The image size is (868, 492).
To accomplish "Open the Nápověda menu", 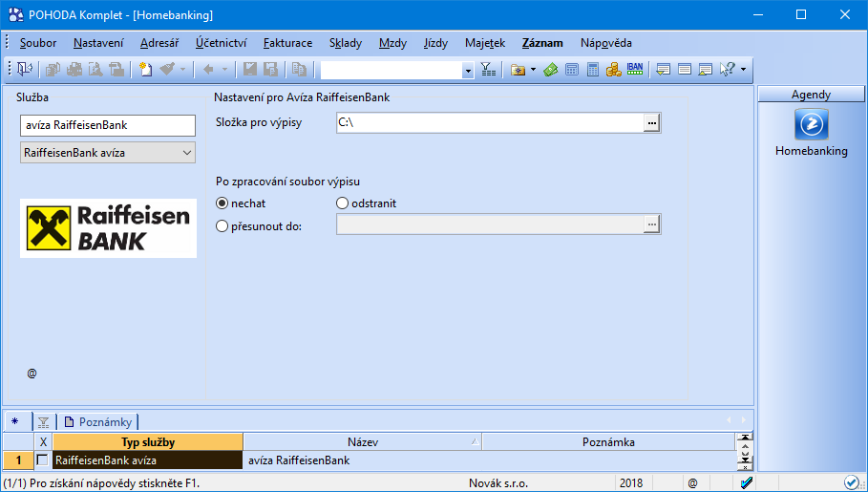I will tap(606, 43).
